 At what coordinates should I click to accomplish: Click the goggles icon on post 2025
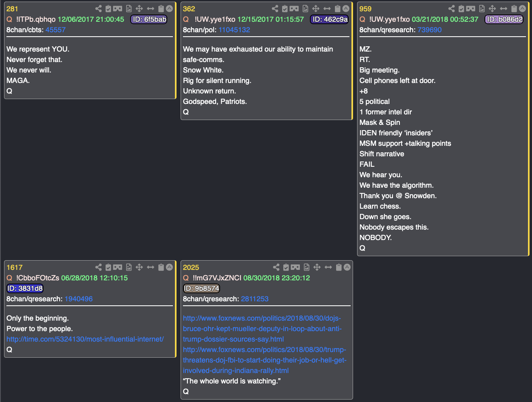pyautogui.click(x=295, y=267)
